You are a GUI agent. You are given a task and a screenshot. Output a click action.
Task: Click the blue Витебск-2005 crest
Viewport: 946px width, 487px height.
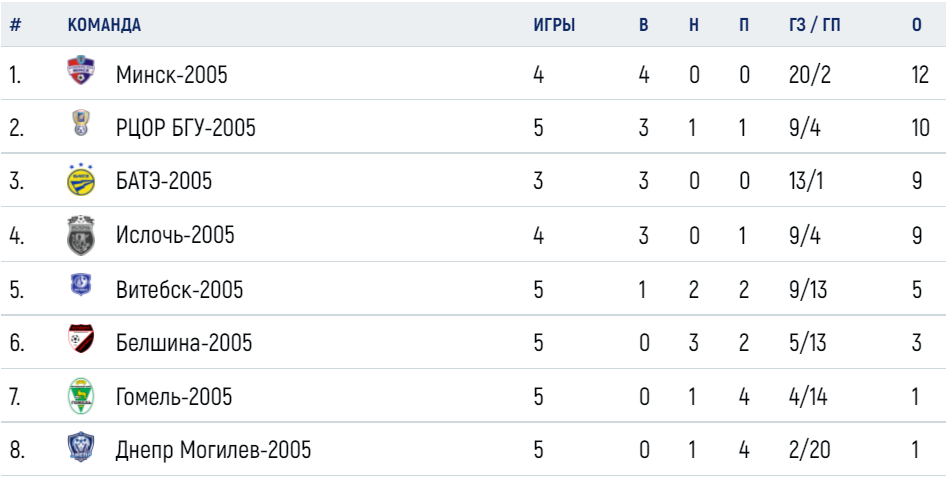pos(80,284)
